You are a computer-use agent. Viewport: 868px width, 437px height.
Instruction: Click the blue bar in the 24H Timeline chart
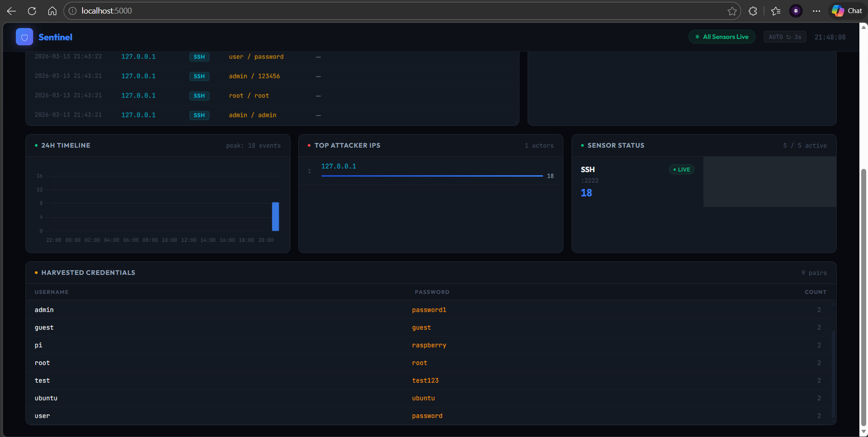click(x=275, y=216)
